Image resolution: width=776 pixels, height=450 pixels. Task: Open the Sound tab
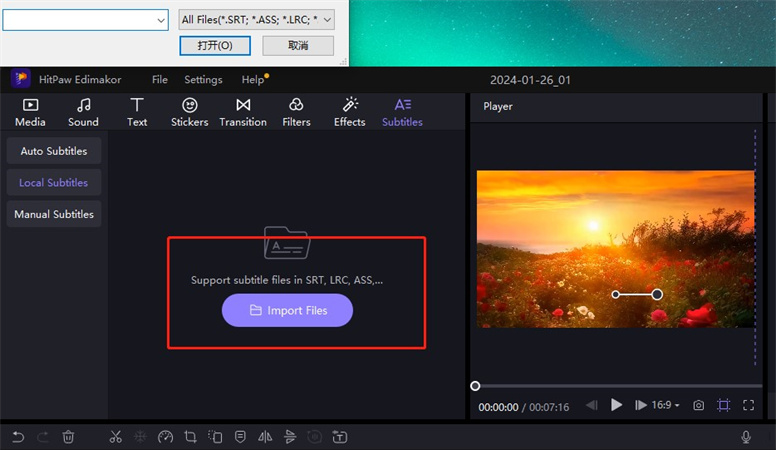click(83, 112)
